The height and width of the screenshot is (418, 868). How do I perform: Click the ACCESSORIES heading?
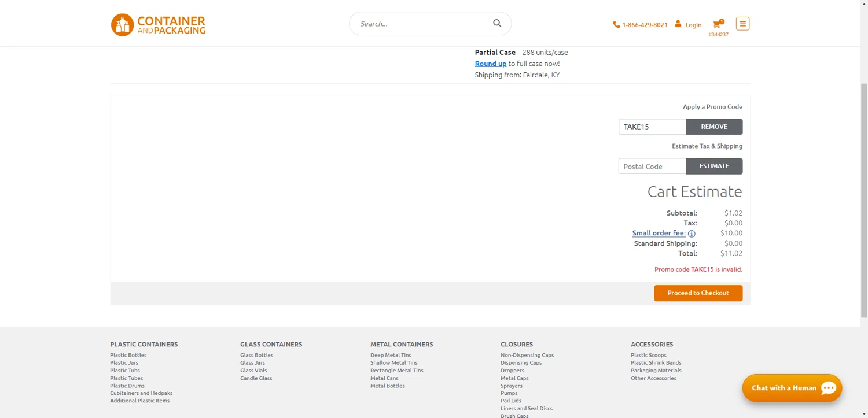pos(652,344)
